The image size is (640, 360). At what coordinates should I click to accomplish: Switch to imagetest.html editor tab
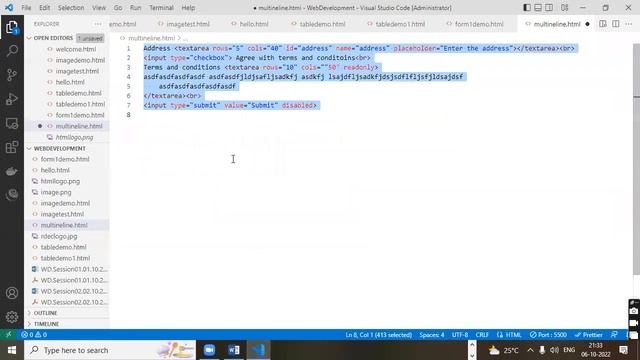(184, 24)
